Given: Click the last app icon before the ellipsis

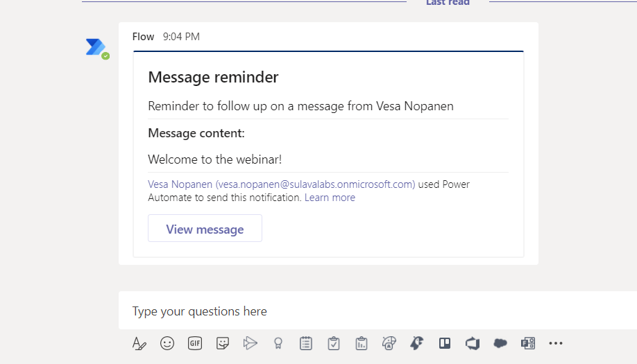Looking at the screenshot, I should click(x=528, y=343).
